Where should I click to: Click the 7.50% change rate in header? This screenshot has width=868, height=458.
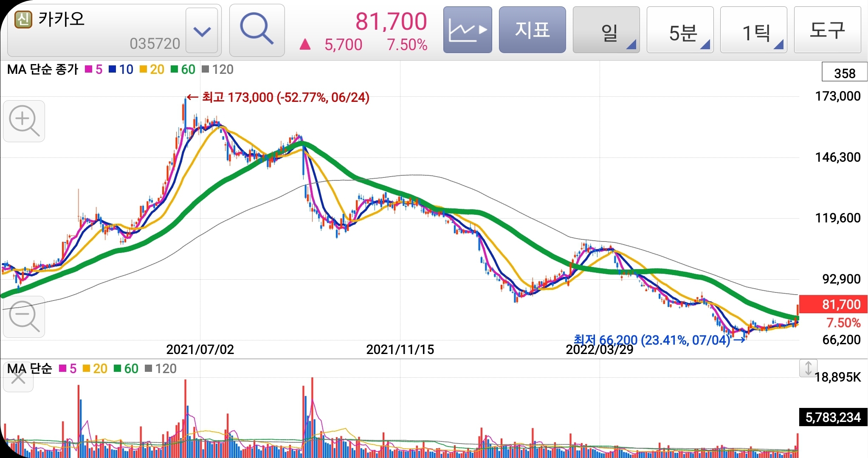click(x=407, y=45)
